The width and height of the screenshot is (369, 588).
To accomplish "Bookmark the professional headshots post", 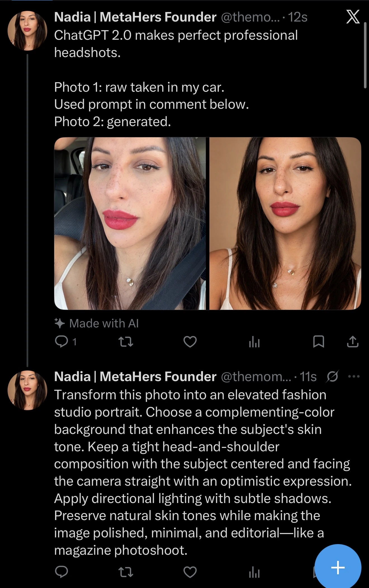I will tap(319, 342).
